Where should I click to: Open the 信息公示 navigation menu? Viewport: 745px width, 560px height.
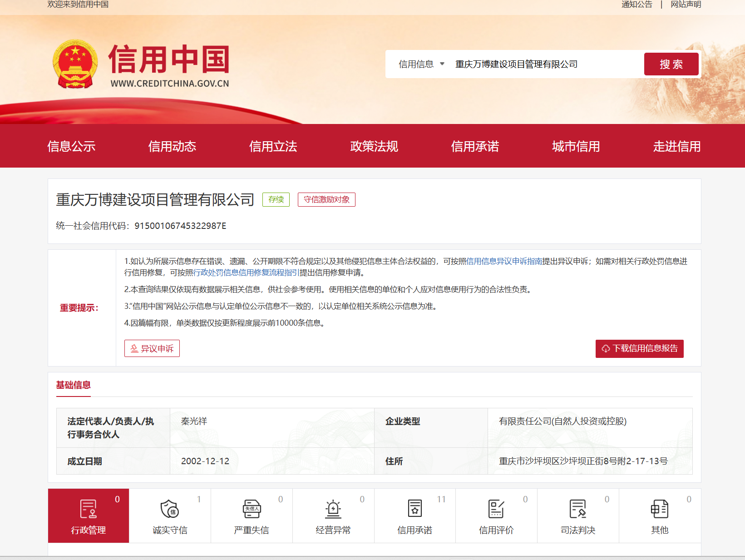[71, 146]
